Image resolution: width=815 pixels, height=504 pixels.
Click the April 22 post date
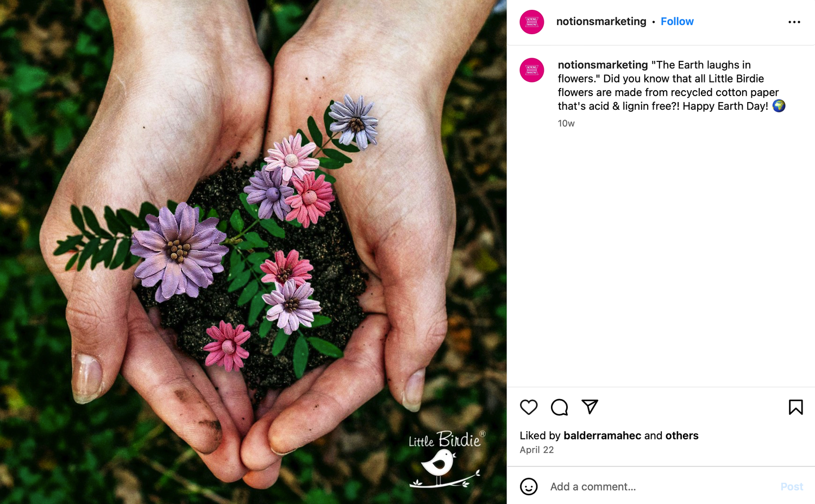click(x=537, y=450)
